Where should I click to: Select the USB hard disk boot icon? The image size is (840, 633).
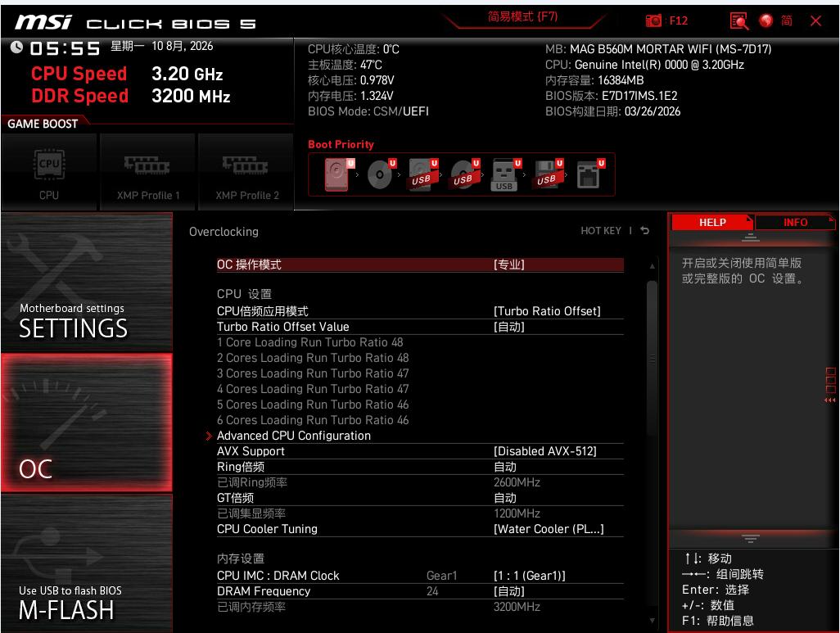coord(422,174)
